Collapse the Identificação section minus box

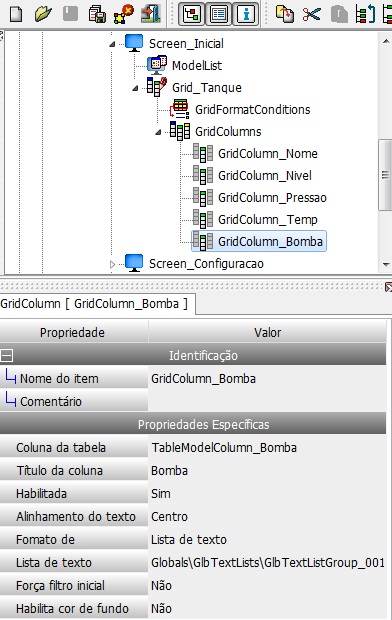pyautogui.click(x=7, y=355)
